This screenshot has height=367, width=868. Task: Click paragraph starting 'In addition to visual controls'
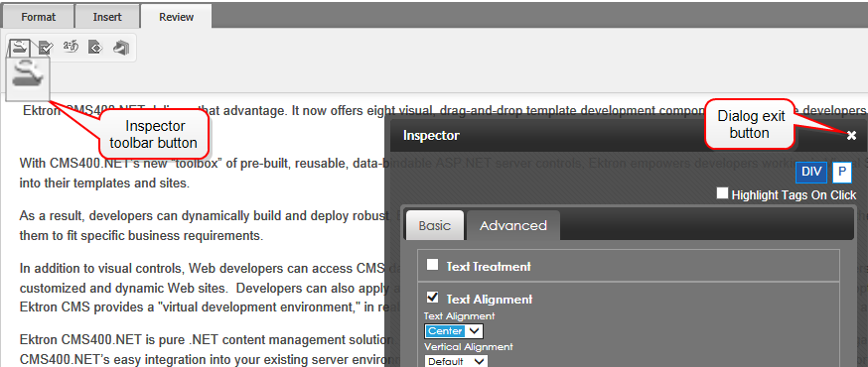[202, 289]
